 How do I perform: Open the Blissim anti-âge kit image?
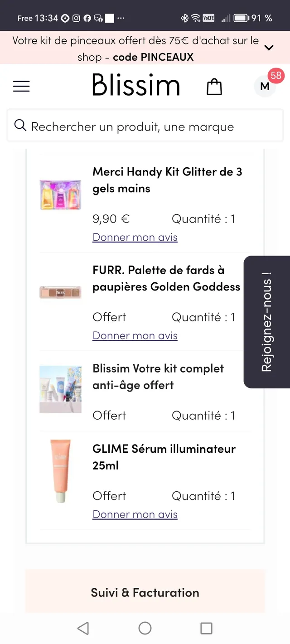click(60, 389)
